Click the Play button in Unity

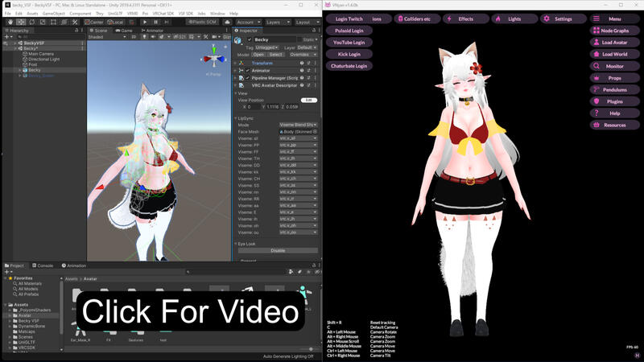click(145, 22)
